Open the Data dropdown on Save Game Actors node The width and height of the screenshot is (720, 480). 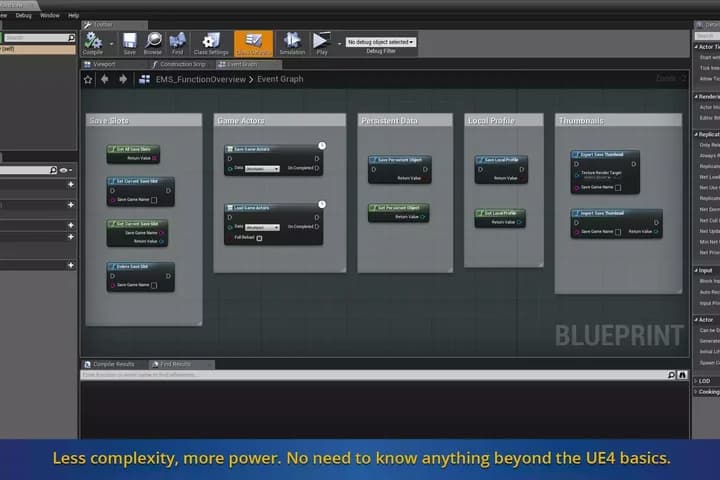click(x=262, y=169)
